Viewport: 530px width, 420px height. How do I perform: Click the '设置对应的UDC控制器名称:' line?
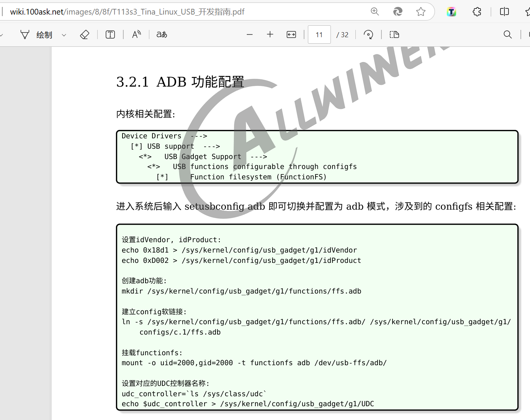[165, 384]
